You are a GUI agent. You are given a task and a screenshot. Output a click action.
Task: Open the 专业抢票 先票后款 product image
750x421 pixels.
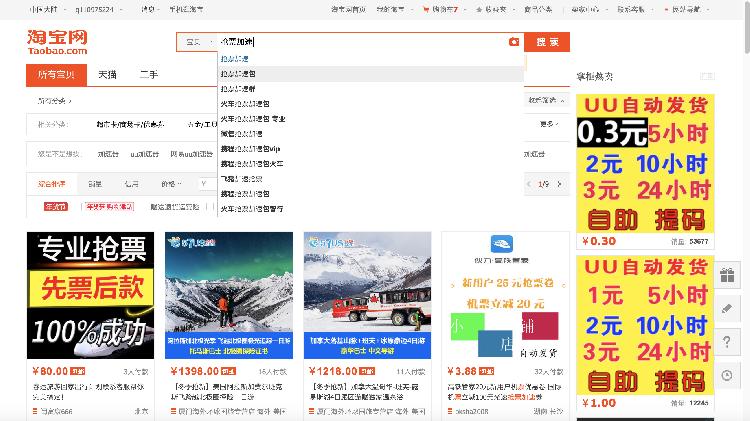point(90,295)
